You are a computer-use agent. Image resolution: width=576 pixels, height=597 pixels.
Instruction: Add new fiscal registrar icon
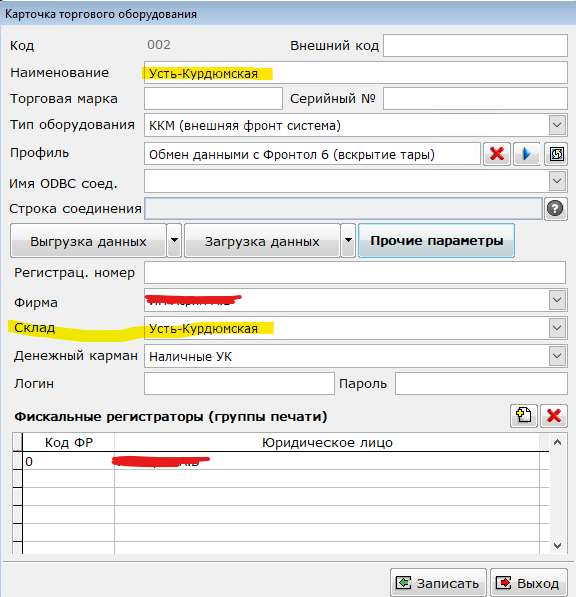523,415
